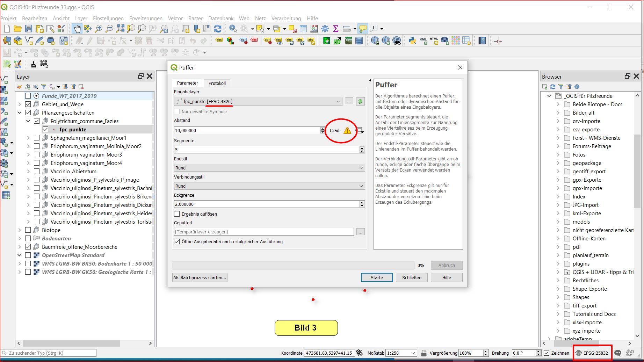The height and width of the screenshot is (362, 644).
Task: Select the Pan Map hand tool
Action: pyautogui.click(x=77, y=29)
